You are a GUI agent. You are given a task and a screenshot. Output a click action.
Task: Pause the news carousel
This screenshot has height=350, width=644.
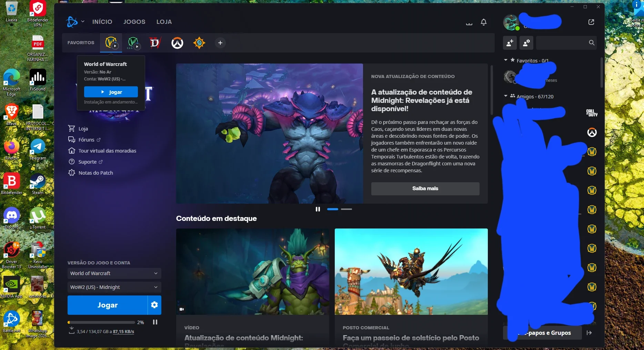click(318, 209)
